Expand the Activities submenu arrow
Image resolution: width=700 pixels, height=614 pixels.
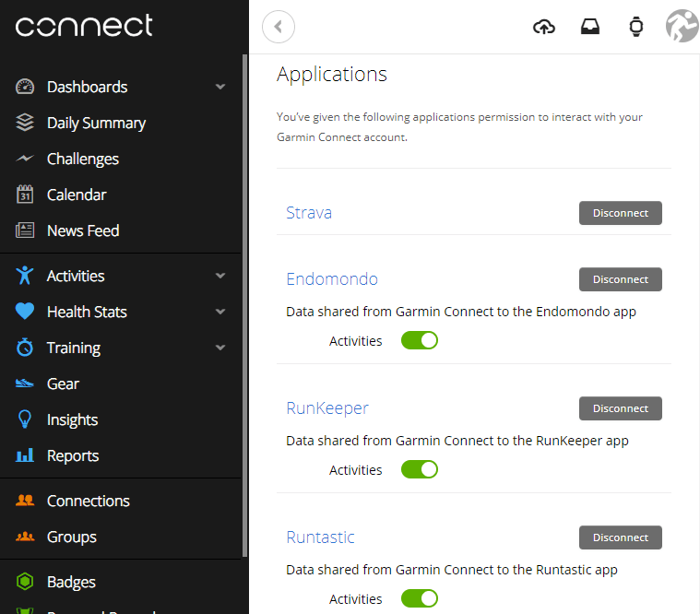pyautogui.click(x=220, y=276)
